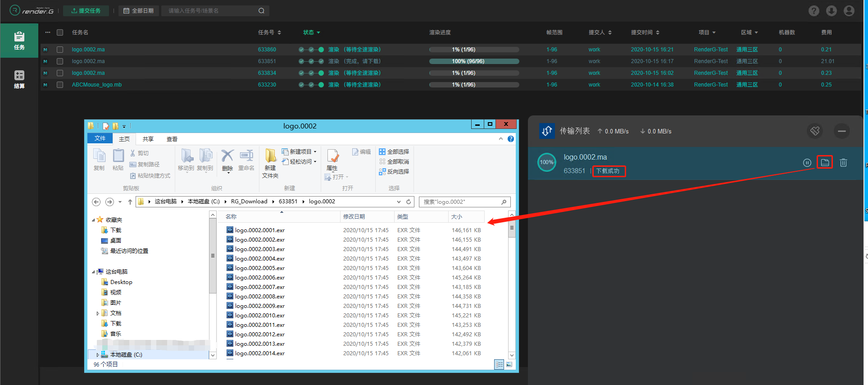The image size is (868, 385).
Task: Click Invert selection (反向选择) in ribbon
Action: tap(394, 172)
